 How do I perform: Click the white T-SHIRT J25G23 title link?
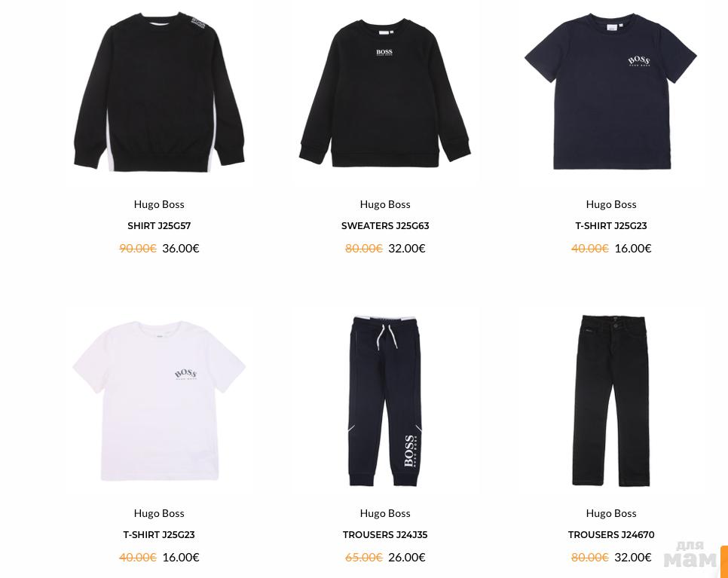159,535
